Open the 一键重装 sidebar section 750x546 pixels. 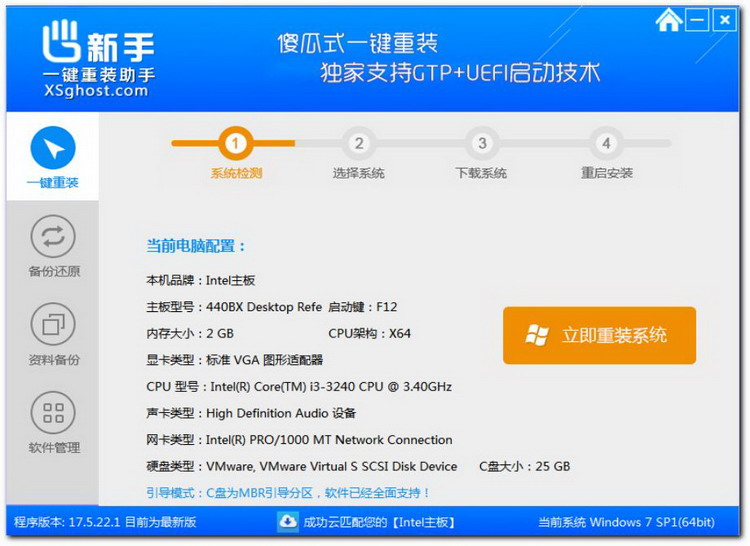(53, 157)
